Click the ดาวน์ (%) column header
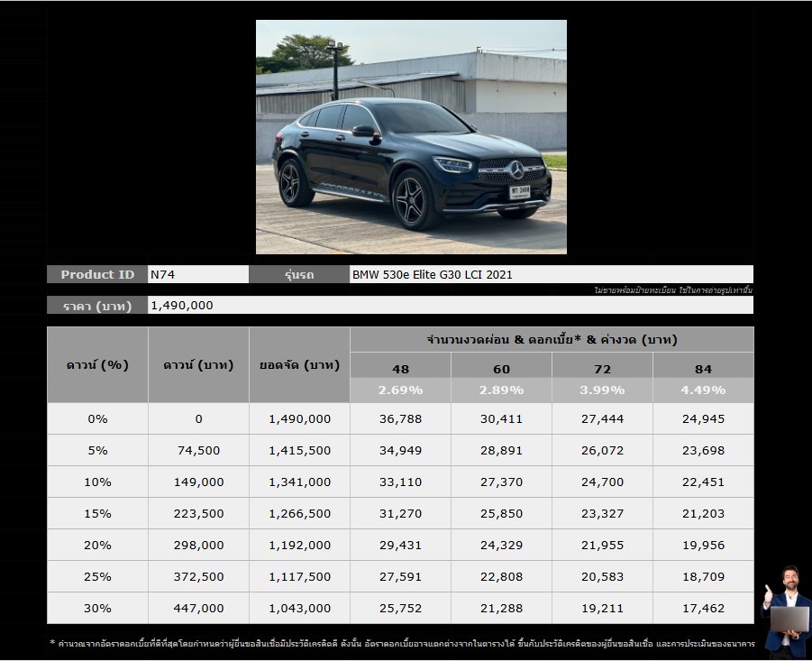812x661 pixels. (97, 364)
